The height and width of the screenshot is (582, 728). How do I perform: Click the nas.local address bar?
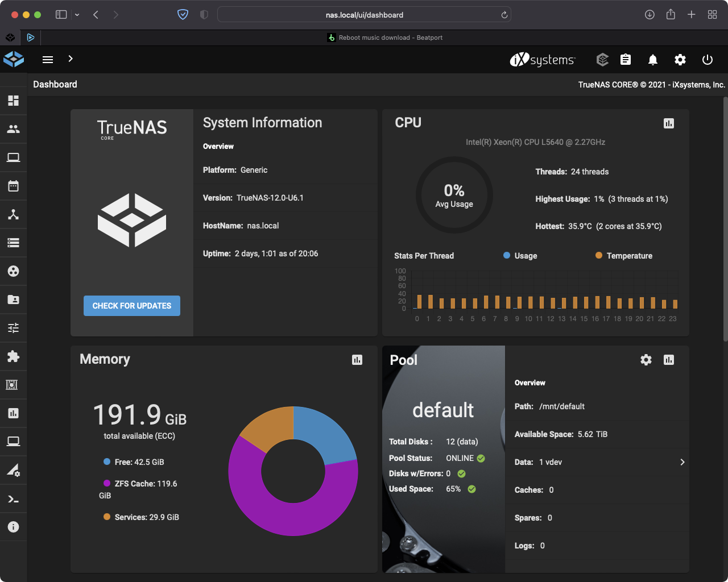coord(364,15)
